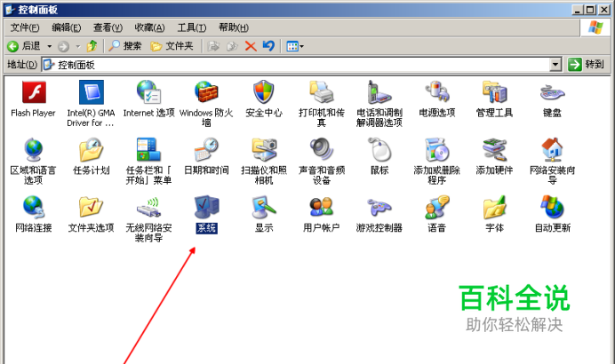Expand the address bar dropdown arrow
Viewport: 615px width, 364px height.
tap(555, 65)
